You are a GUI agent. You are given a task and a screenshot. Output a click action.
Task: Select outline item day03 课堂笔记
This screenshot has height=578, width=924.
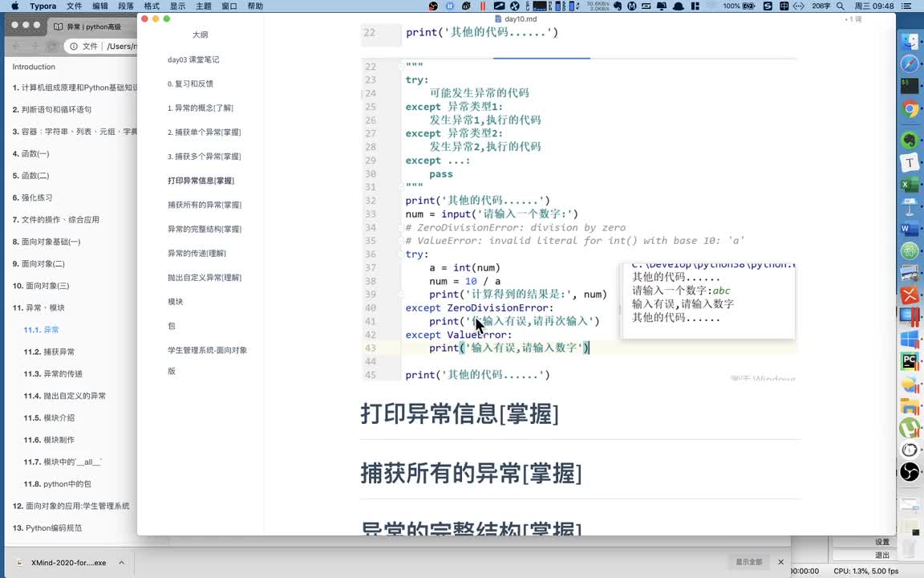[x=193, y=59]
